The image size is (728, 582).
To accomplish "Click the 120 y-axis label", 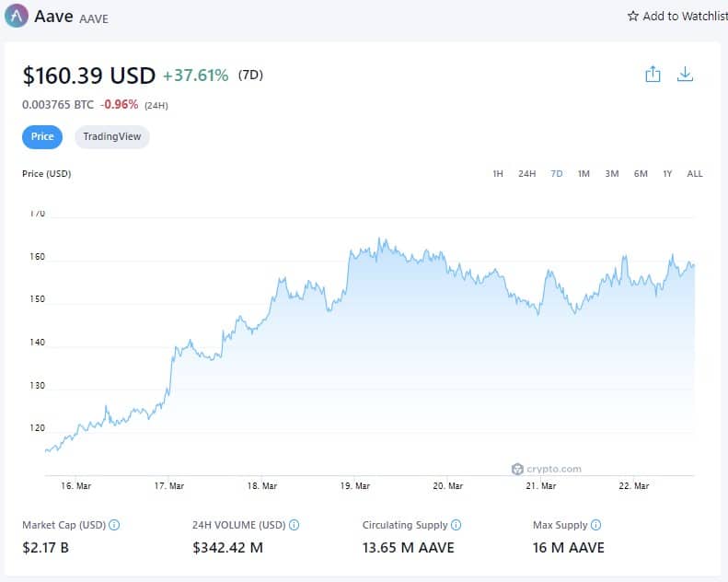I will pos(37,428).
